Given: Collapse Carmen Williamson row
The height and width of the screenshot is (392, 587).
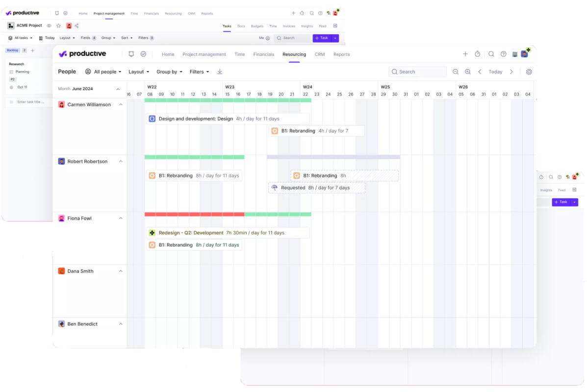Looking at the screenshot, I should [x=121, y=105].
